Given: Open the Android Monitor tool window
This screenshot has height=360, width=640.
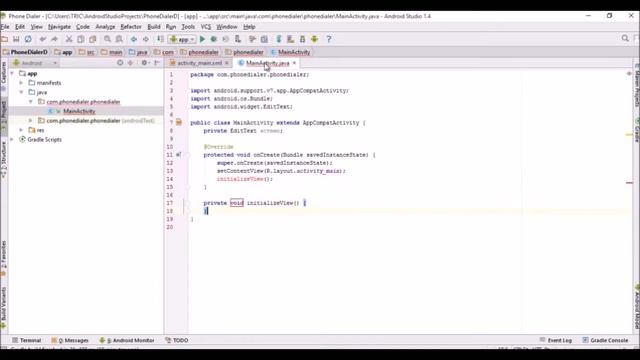Looking at the screenshot, I should click(x=127, y=340).
